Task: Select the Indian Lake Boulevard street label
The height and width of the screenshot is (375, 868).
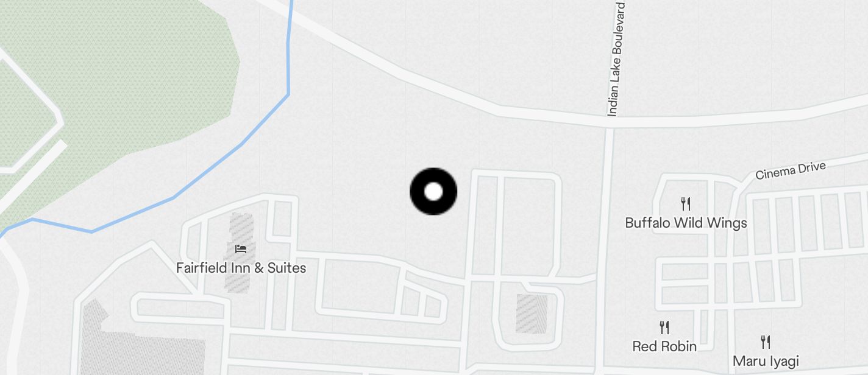Action: click(616, 59)
